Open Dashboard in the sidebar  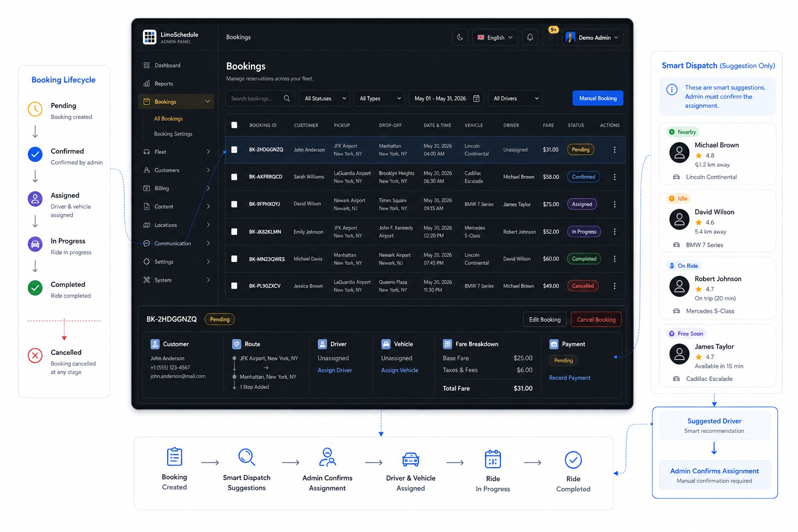tap(177, 65)
